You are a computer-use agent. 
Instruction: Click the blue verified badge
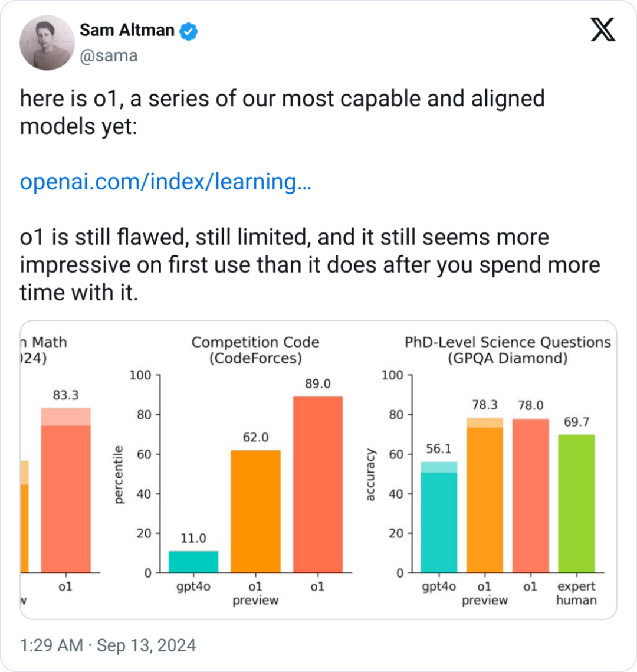(189, 30)
